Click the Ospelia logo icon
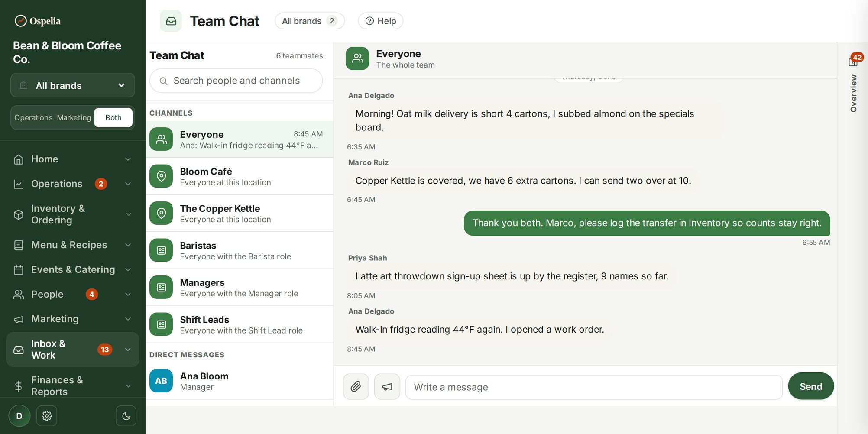This screenshot has height=434, width=868. click(x=20, y=21)
